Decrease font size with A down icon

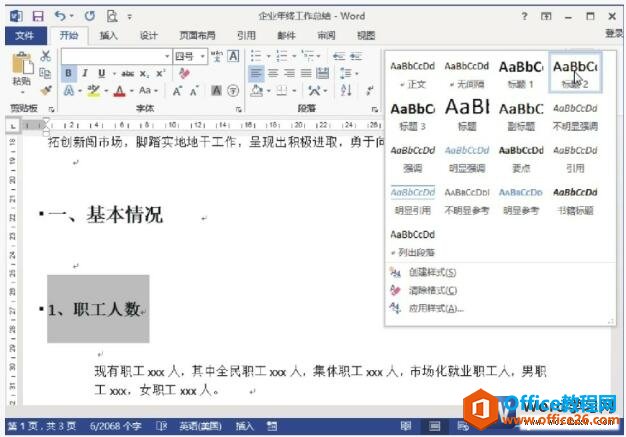[x=194, y=91]
